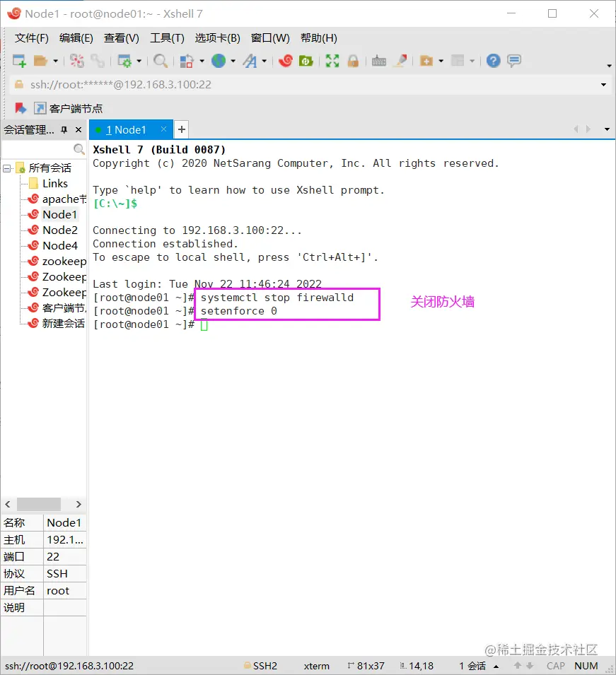The image size is (616, 675).
Task: Click the red flag quick-command icon
Action: [21, 108]
